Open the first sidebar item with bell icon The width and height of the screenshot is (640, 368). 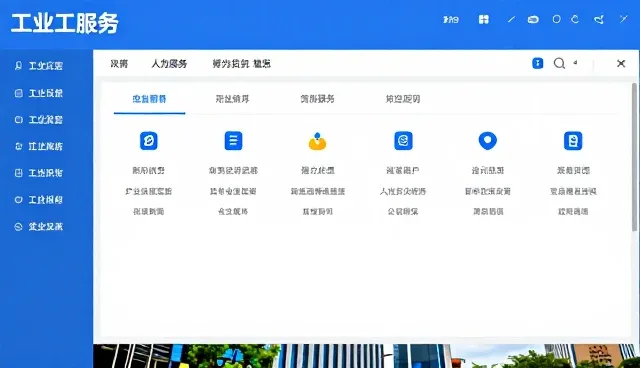point(39,66)
